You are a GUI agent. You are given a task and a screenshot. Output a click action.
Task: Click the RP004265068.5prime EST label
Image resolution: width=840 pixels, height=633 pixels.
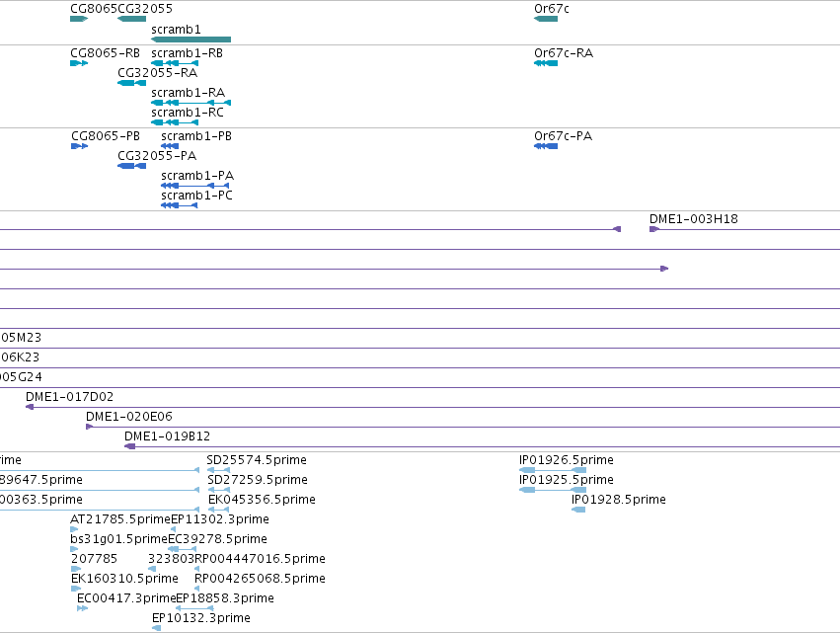(x=261, y=579)
